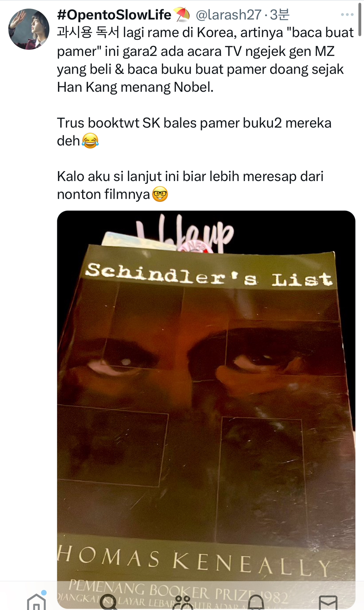Tap the 'Kalo aku si lanjut' paragraph
The height and width of the screenshot is (610, 364).
click(x=190, y=185)
